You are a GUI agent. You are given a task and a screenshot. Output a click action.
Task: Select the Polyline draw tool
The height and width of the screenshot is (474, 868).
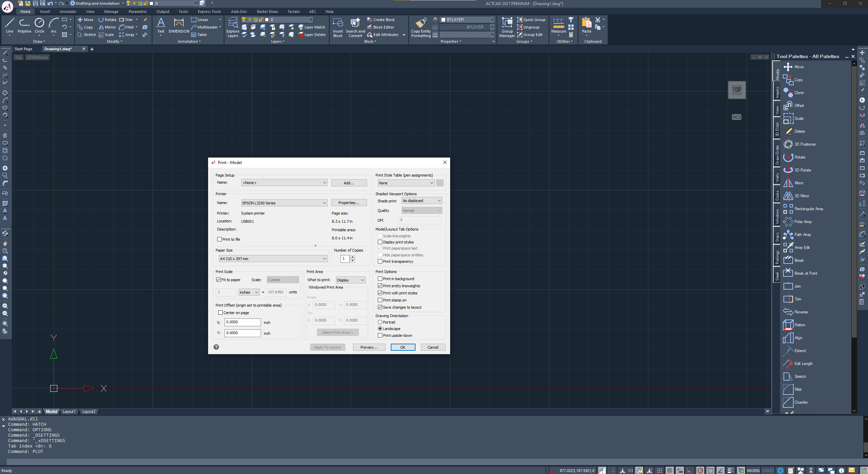click(x=24, y=25)
